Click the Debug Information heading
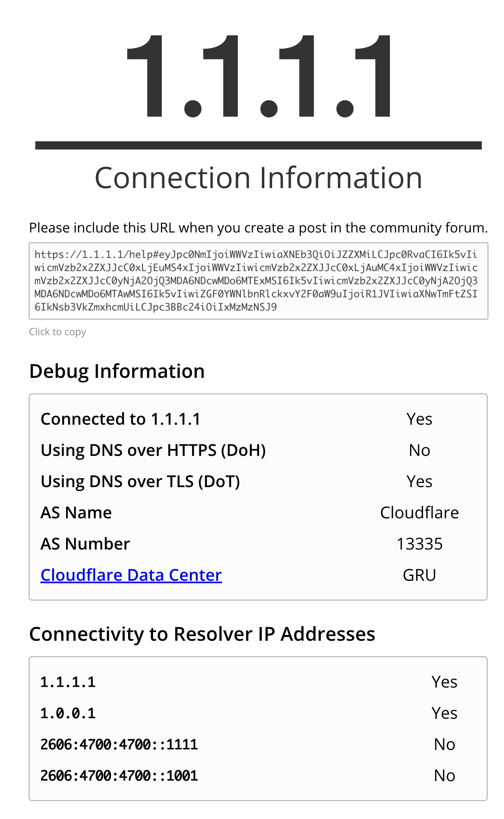This screenshot has height=819, width=504. tap(117, 371)
